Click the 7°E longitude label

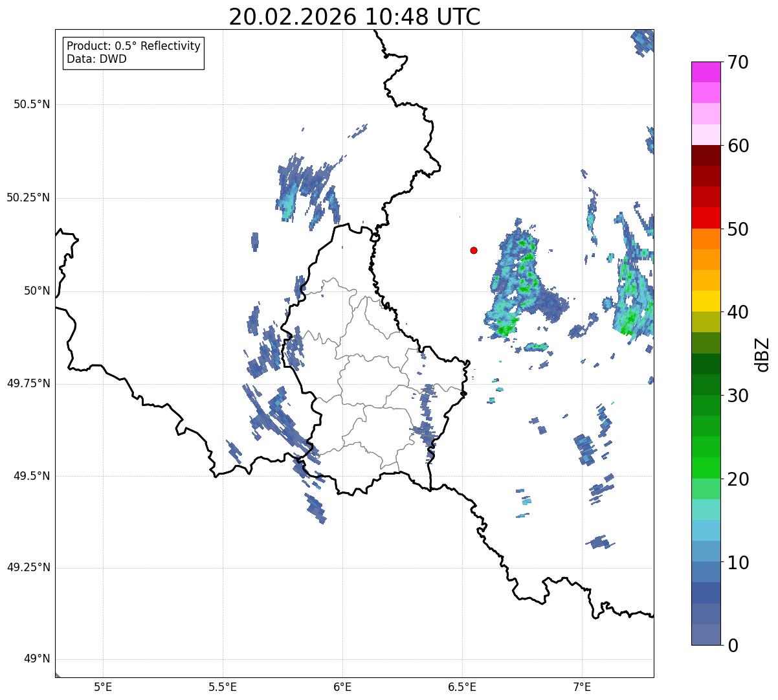582,686
